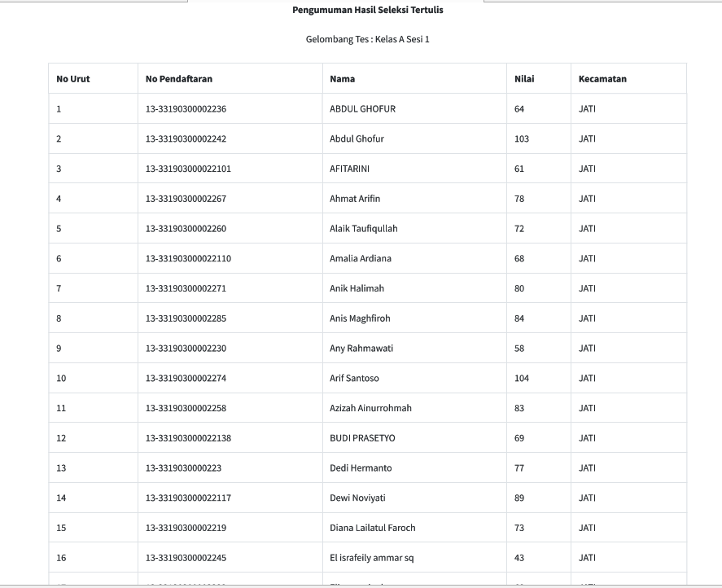Viewport: 722px width, 588px height.
Task: Select the name Azizah Ainurrohmah
Action: (370, 408)
